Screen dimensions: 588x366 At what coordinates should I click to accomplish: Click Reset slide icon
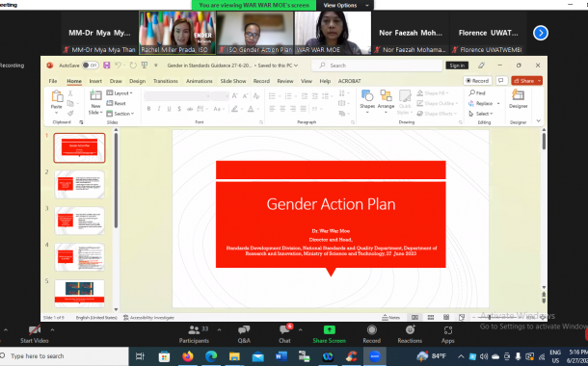[x=117, y=103]
